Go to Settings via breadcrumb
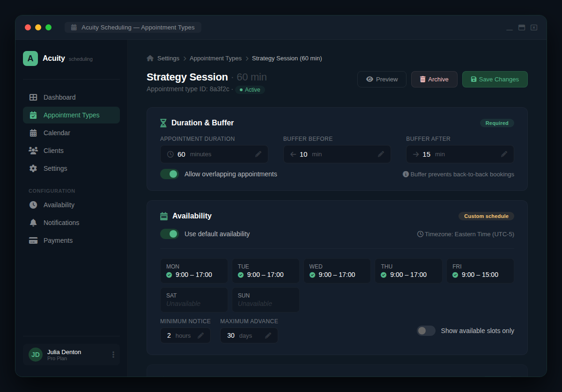 pyautogui.click(x=168, y=58)
